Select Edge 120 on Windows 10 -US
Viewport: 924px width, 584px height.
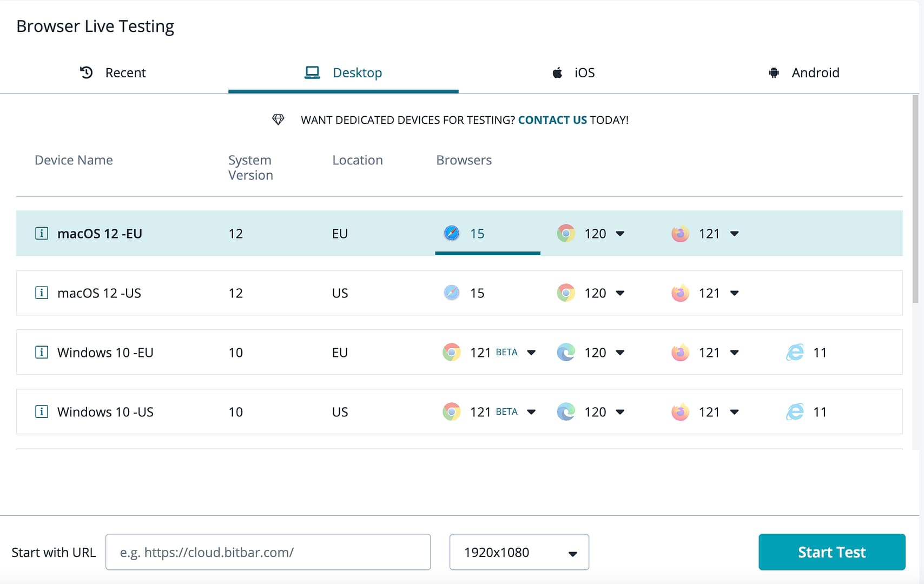coord(583,412)
